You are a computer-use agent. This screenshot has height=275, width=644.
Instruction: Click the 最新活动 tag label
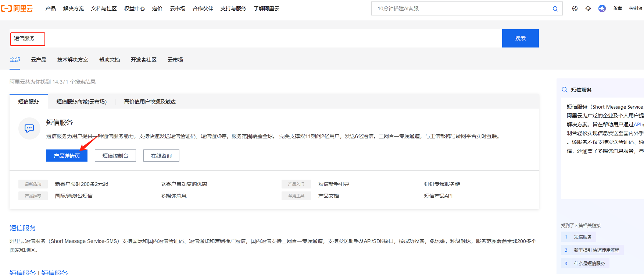33,184
